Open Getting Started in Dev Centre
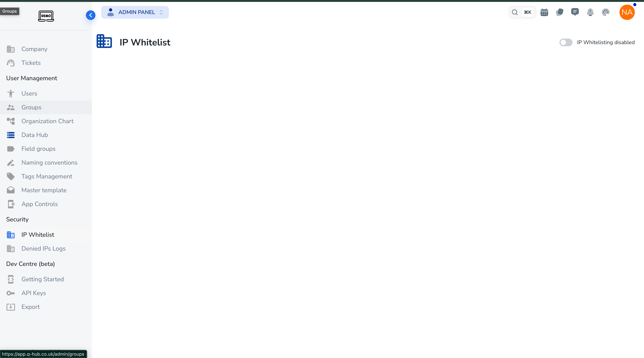 46,279
